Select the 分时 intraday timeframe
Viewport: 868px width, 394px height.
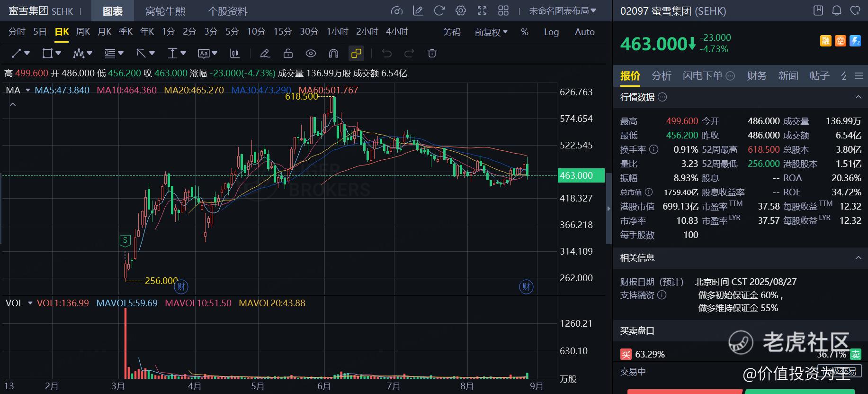(x=17, y=32)
